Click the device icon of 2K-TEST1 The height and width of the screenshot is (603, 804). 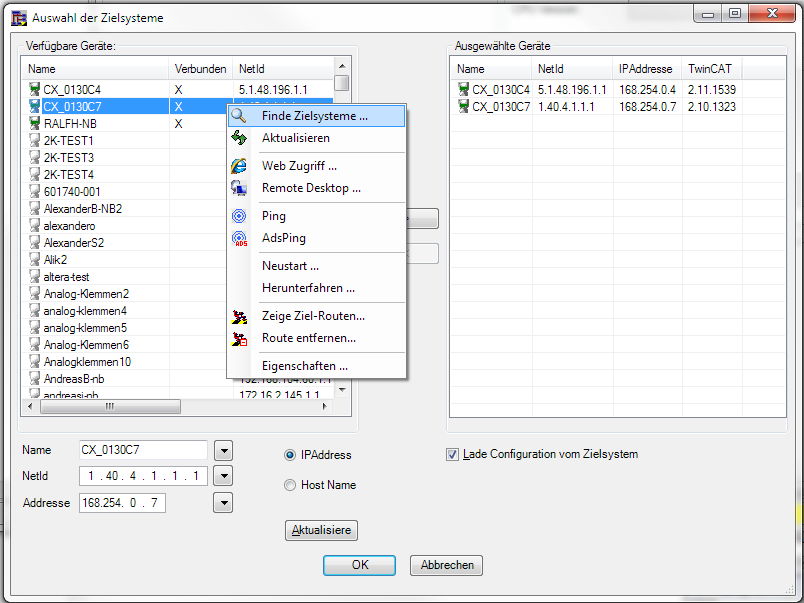tap(34, 140)
